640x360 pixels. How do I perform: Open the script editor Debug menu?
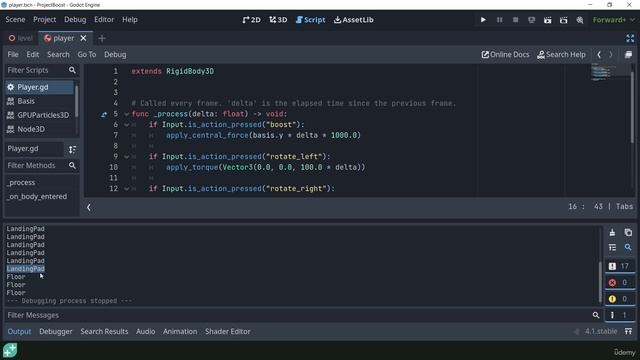point(115,54)
